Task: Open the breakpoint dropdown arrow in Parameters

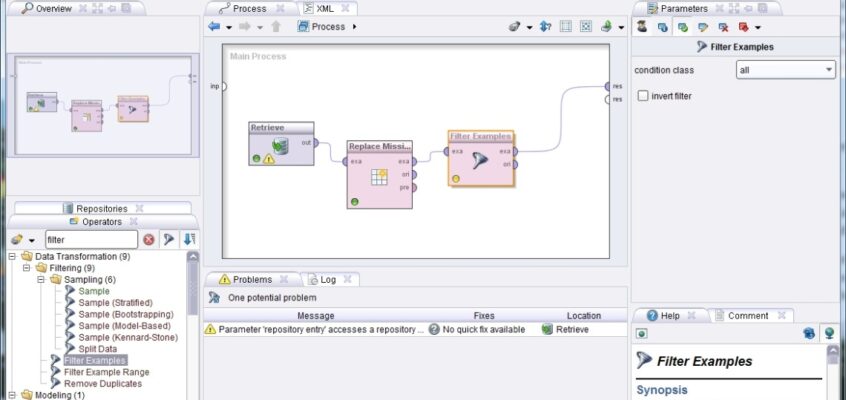Action: tap(758, 28)
